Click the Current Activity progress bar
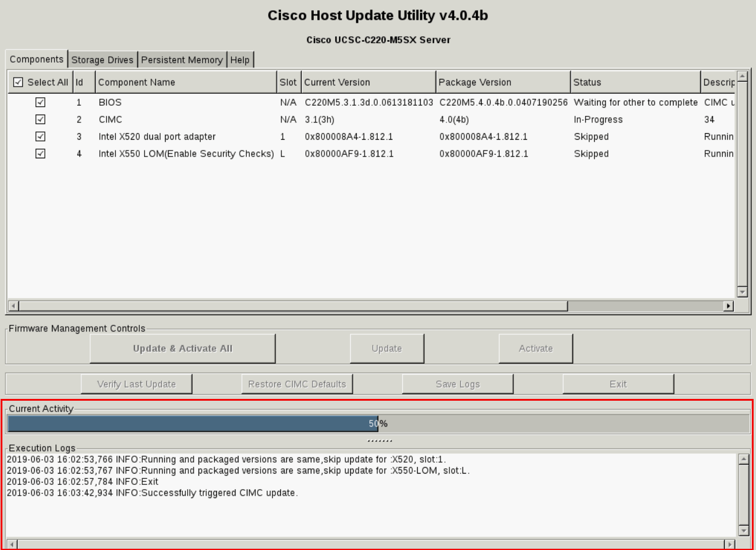This screenshot has height=550, width=756. coord(378,424)
